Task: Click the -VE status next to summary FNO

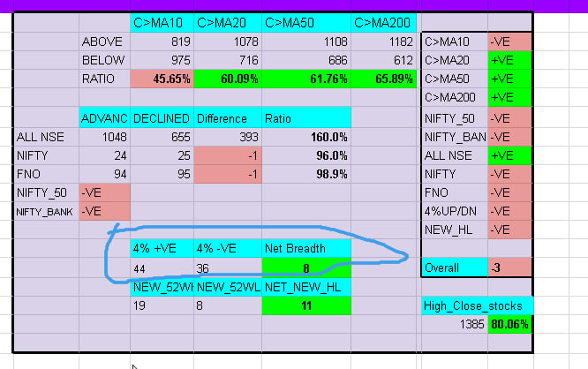Action: [509, 192]
